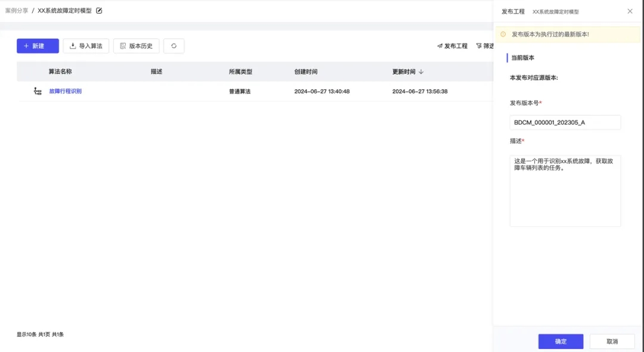Toggle the sort arrow next to 更新时间
The image size is (644, 352).
coord(421,72)
